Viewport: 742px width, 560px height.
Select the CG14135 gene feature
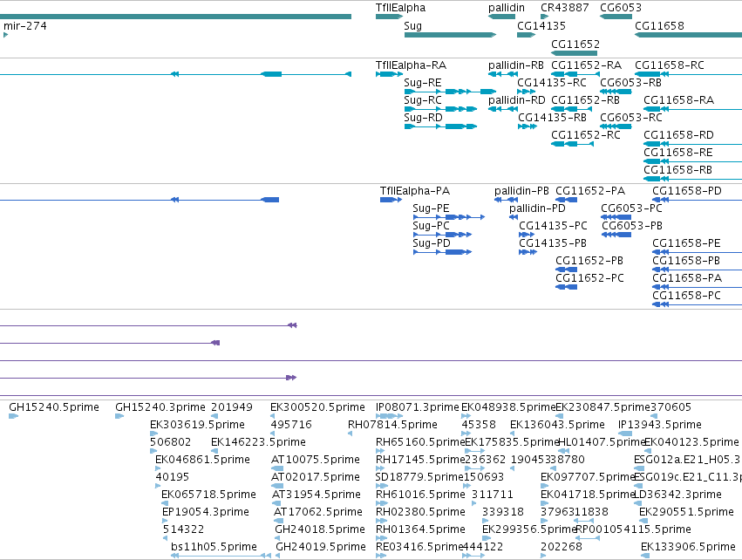(527, 35)
